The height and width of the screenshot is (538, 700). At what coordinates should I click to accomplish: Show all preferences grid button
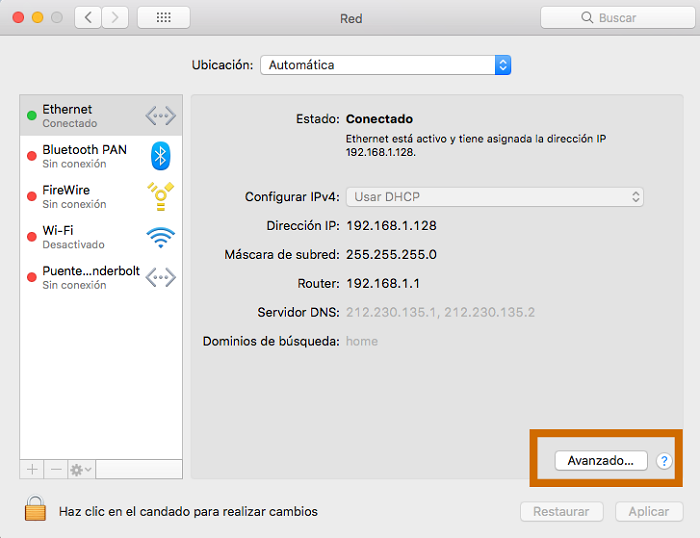[163, 18]
